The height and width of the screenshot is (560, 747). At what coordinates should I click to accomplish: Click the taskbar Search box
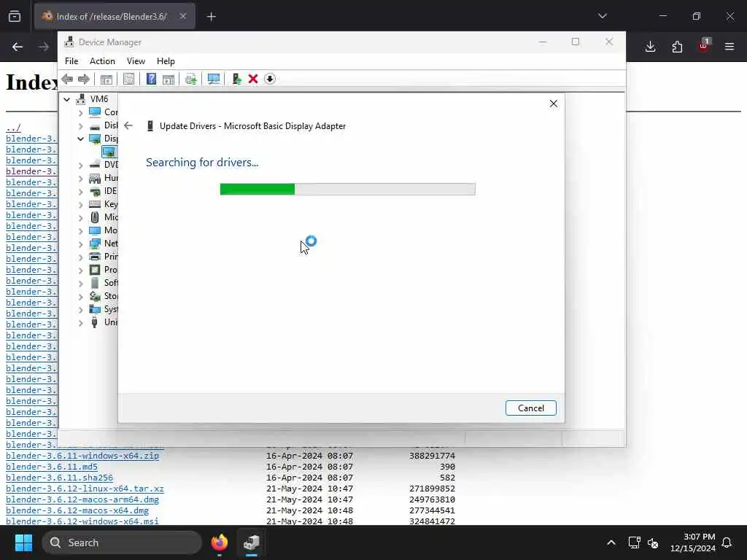[x=122, y=542]
